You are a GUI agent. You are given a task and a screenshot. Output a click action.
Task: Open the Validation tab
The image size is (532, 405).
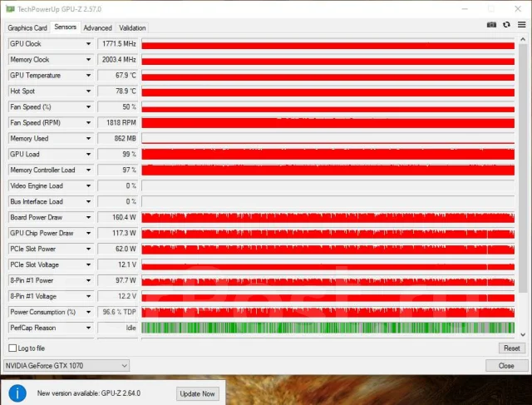coord(132,27)
